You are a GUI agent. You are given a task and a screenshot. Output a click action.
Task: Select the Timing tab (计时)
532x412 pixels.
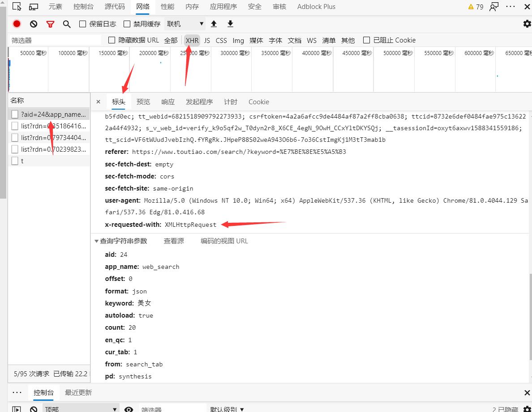tap(230, 102)
